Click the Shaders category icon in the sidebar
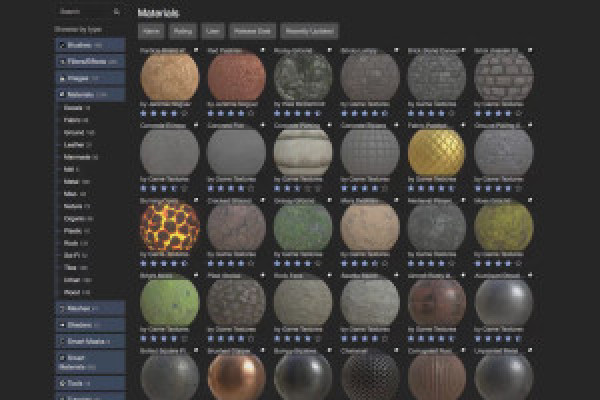The height and width of the screenshot is (400, 600). click(x=62, y=325)
